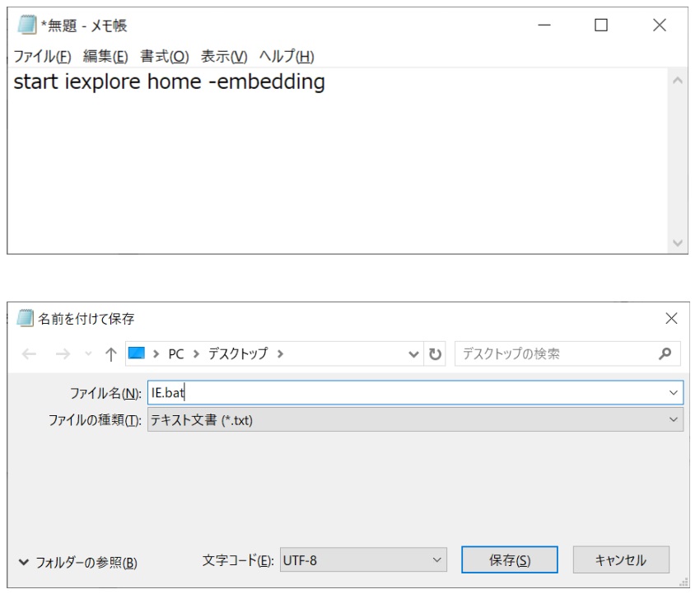The image size is (700, 594).
Task: Open the ファイル名 dropdown arrow
Action: click(673, 393)
